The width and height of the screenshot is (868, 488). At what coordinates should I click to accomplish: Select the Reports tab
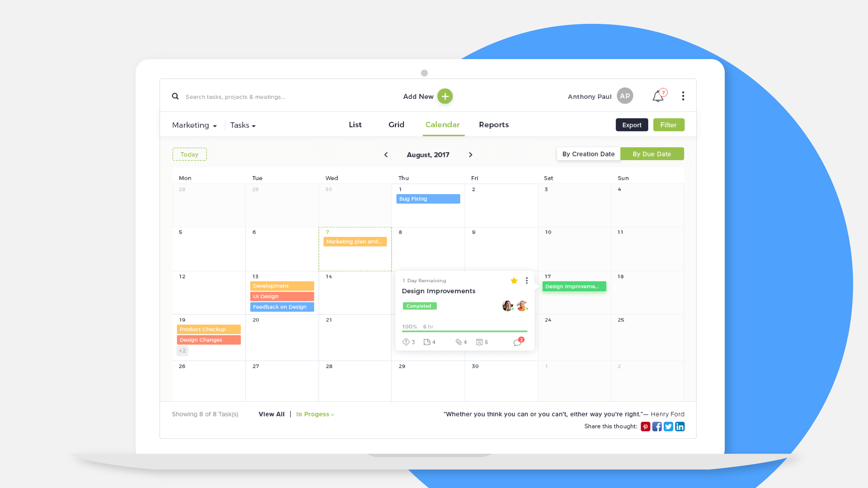pos(494,125)
